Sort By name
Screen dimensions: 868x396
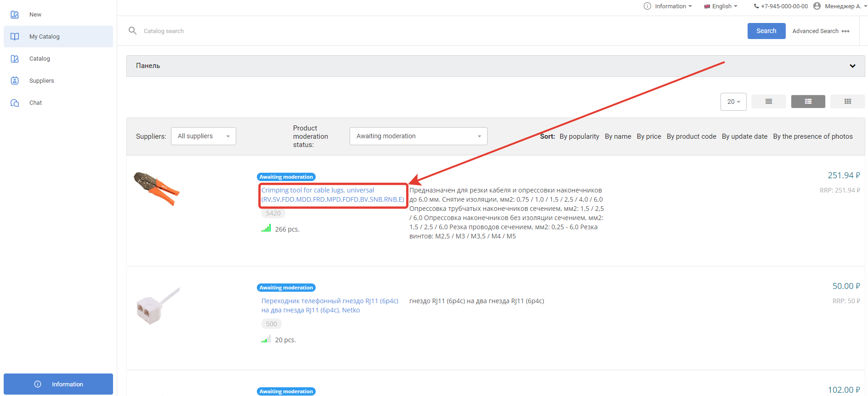click(x=618, y=136)
